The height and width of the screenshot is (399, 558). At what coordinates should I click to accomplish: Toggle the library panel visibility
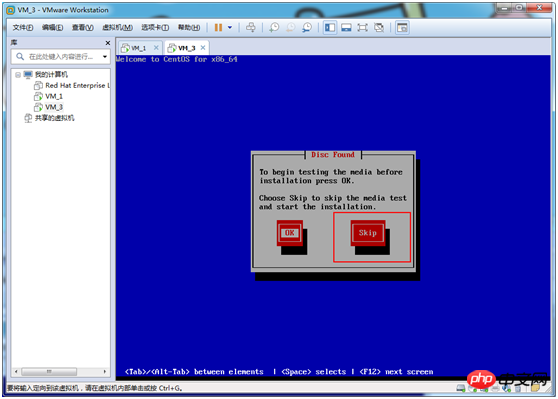(330, 28)
